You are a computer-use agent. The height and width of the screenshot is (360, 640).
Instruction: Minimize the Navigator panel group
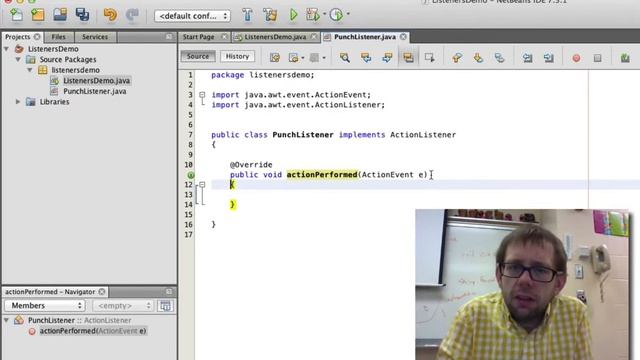pyautogui.click(x=169, y=291)
